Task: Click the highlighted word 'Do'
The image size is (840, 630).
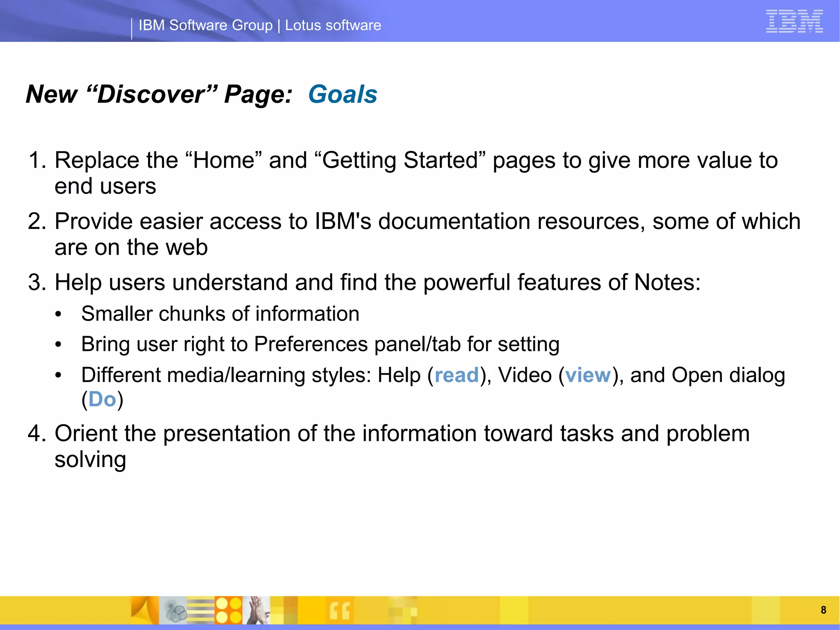Action: 102,399
